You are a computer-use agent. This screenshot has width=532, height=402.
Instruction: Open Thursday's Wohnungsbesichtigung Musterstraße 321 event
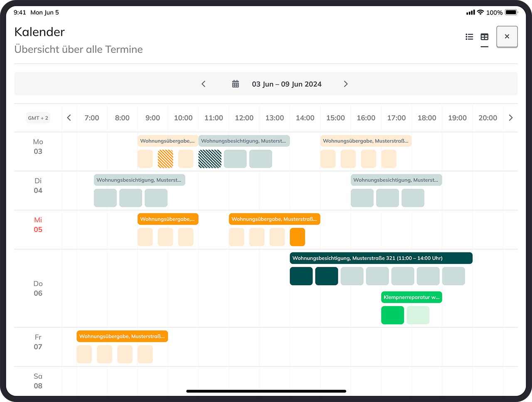click(x=381, y=258)
